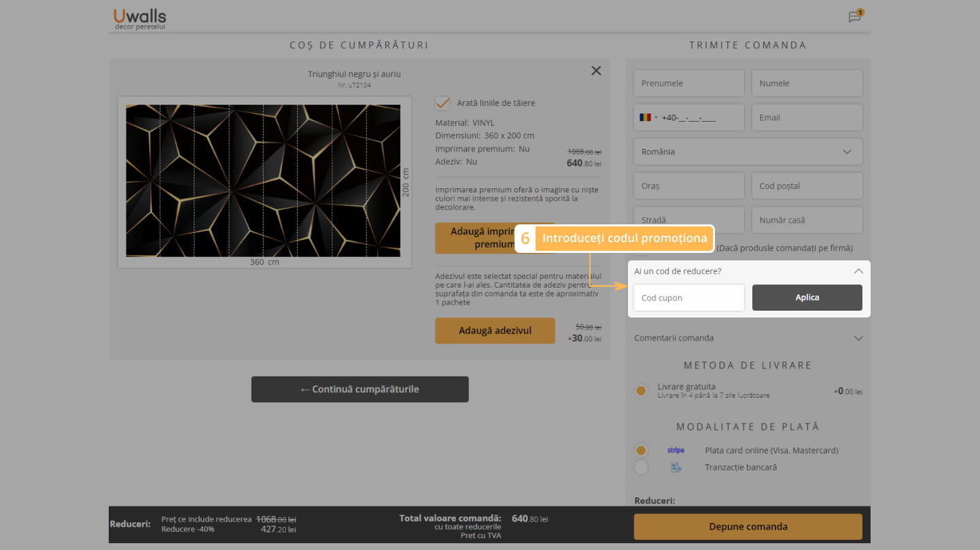The width and height of the screenshot is (980, 550).
Task: Click the wallpaper preview thumbnail
Action: click(264, 180)
